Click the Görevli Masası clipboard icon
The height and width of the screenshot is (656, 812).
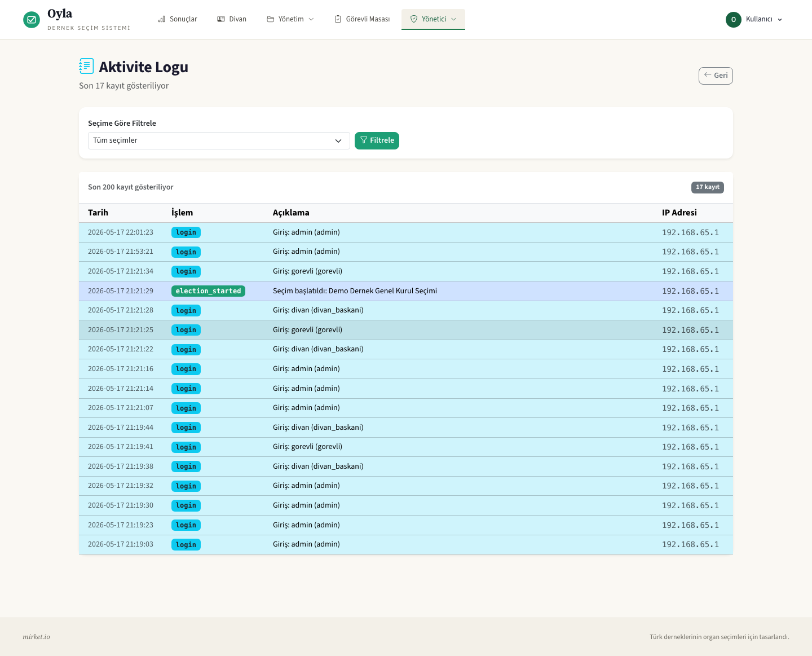338,19
